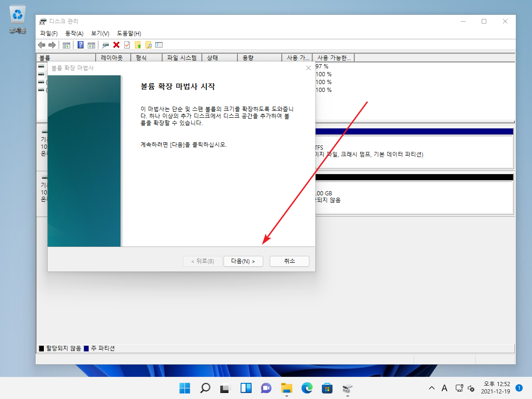This screenshot has width=532, height=399.
Task: Toggle the action pane toolbar icon
Action: click(91, 45)
